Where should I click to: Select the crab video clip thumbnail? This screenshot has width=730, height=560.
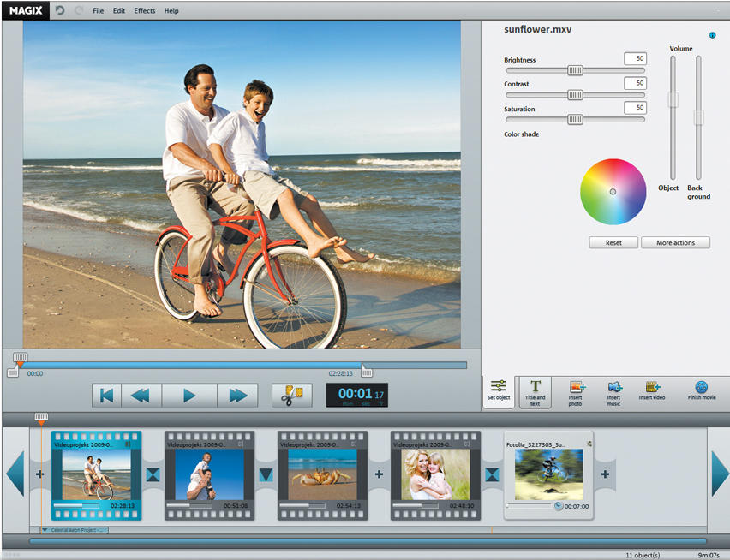click(322, 474)
